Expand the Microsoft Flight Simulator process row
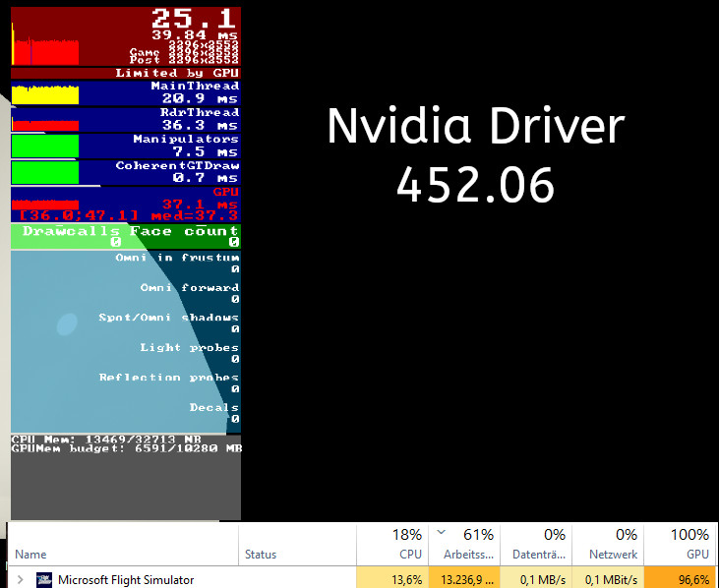The image size is (719, 588). 21,580
